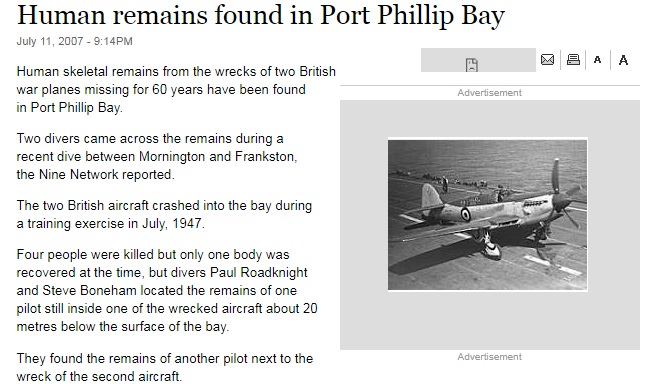
Task: Decrease text size with small A icon
Action: coord(598,60)
